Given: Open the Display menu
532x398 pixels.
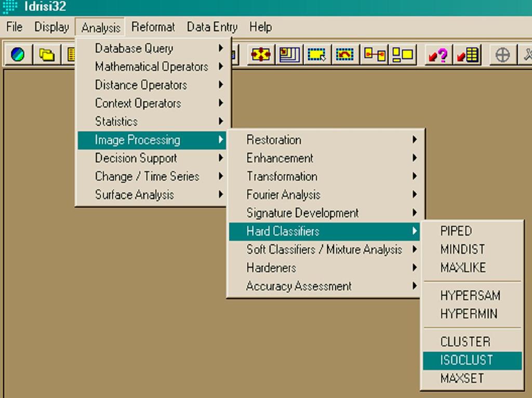Looking at the screenshot, I should [x=51, y=27].
